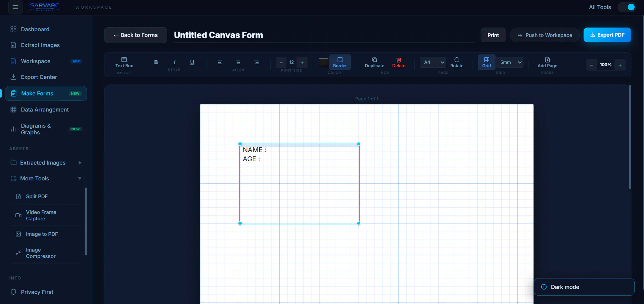
Task: Click the 100% zoom level
Action: click(x=606, y=65)
